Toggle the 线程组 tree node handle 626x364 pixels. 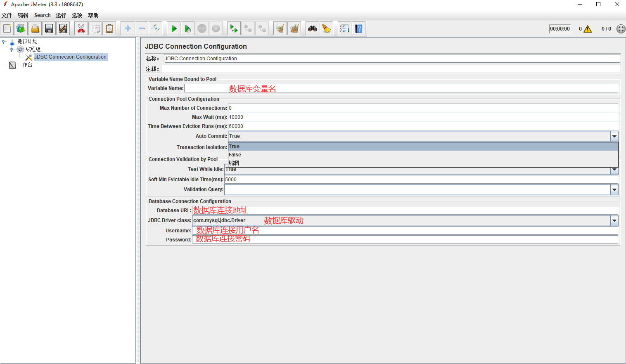click(x=12, y=50)
